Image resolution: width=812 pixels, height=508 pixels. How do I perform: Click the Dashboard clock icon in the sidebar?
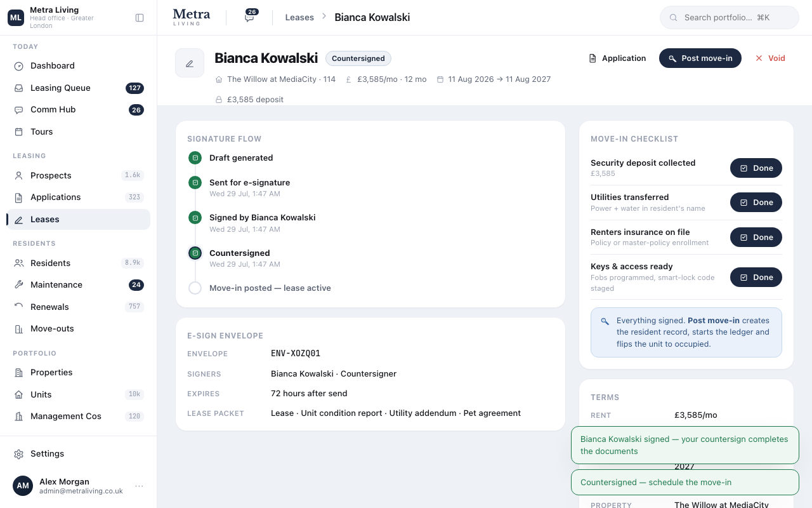pos(19,66)
